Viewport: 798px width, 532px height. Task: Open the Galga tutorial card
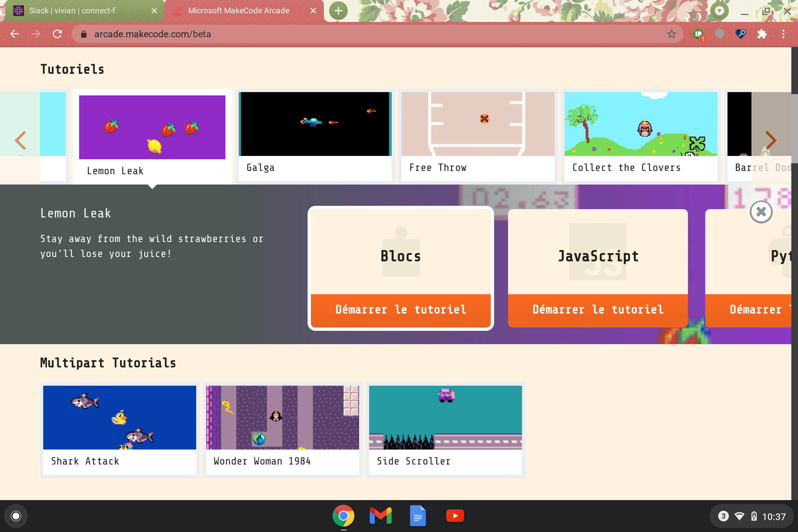(315, 136)
